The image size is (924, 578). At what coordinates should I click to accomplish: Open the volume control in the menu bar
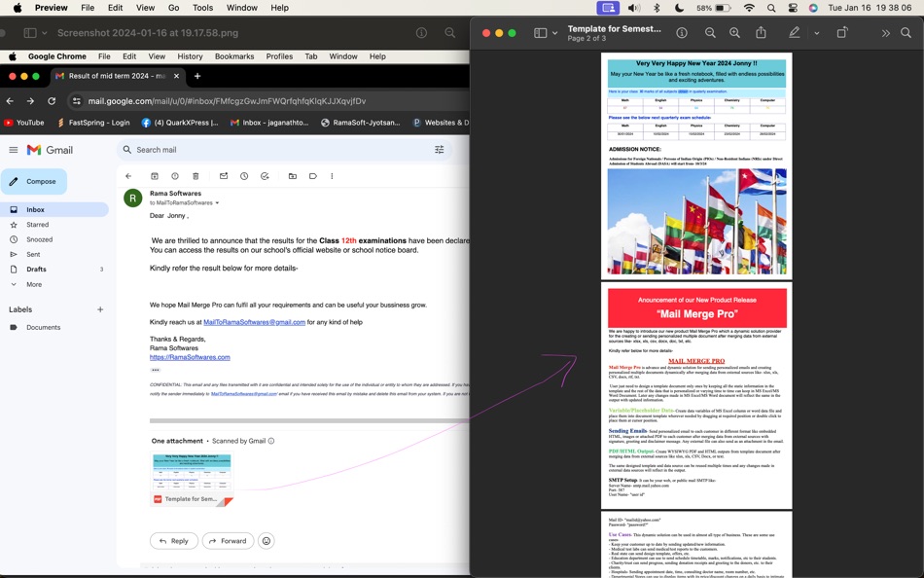click(x=634, y=8)
